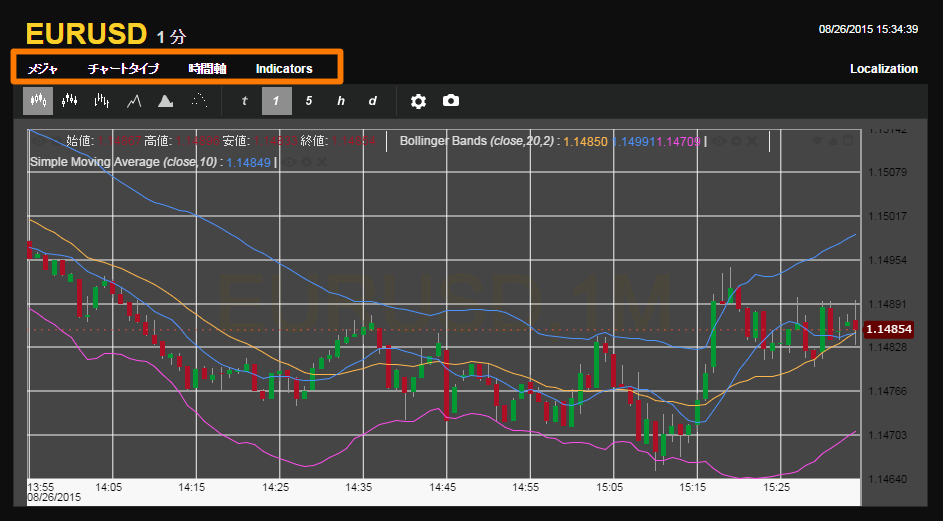Select the dotted chart type icon
The width and height of the screenshot is (943, 521).
point(199,101)
